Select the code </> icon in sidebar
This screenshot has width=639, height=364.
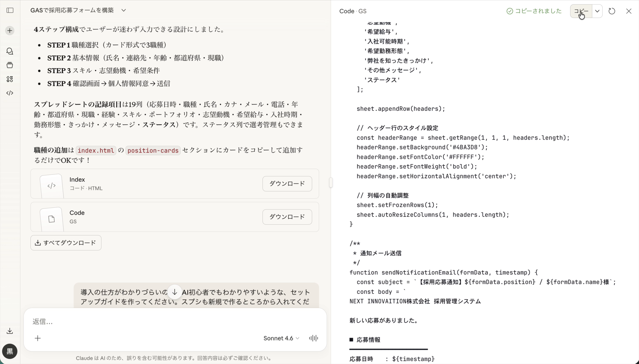(10, 93)
